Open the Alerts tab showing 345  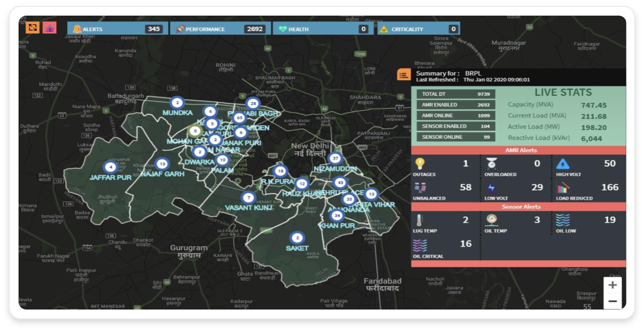tap(117, 29)
